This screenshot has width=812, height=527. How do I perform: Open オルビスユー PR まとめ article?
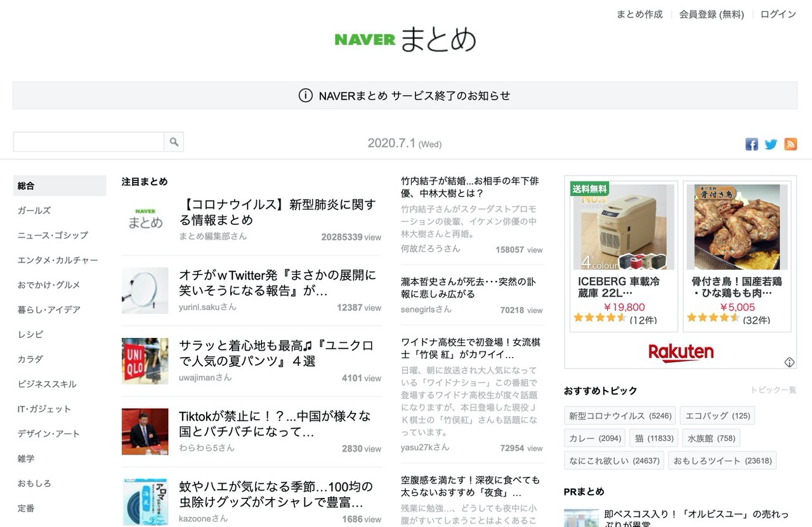[x=697, y=519]
